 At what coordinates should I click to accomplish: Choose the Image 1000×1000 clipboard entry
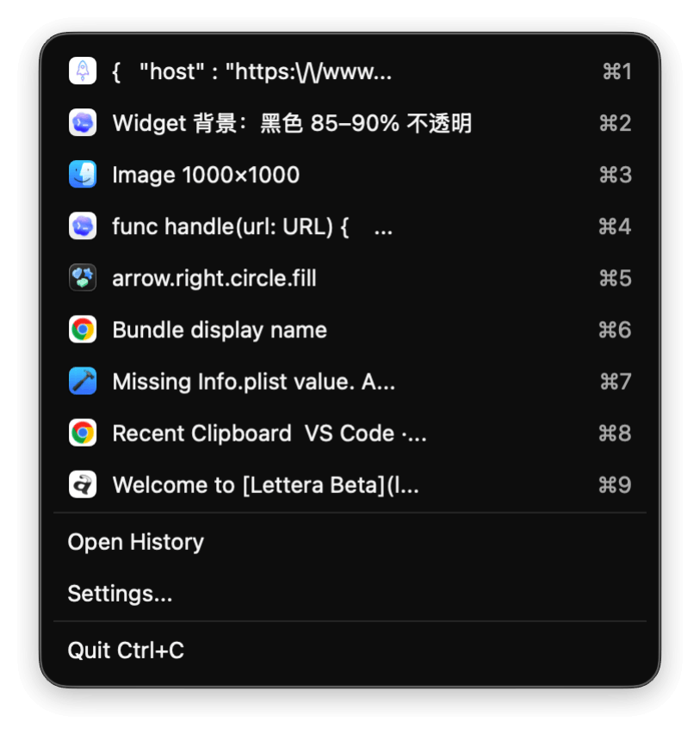coord(350,175)
